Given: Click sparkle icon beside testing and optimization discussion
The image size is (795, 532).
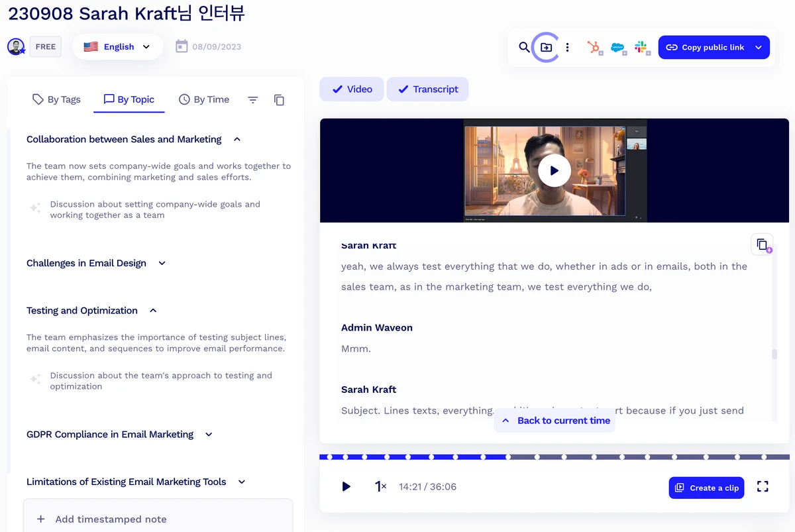Looking at the screenshot, I should pos(35,380).
